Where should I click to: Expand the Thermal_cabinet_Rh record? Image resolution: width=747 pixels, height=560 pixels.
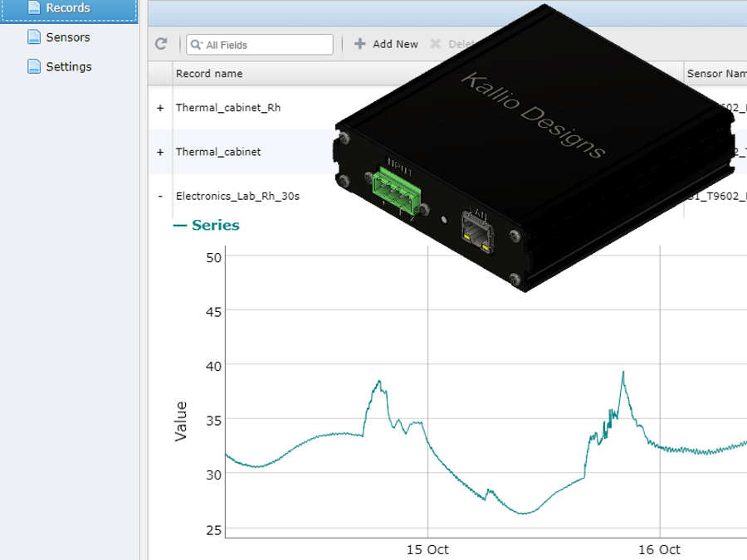[x=159, y=107]
